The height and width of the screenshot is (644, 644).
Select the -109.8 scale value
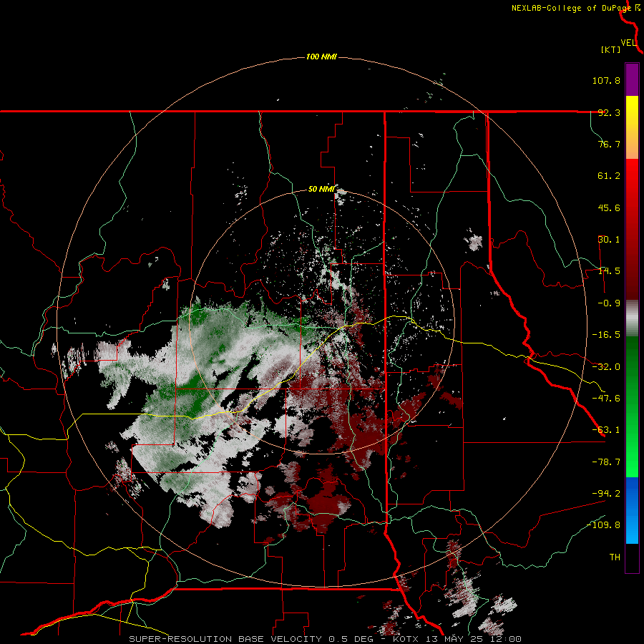pyautogui.click(x=603, y=525)
